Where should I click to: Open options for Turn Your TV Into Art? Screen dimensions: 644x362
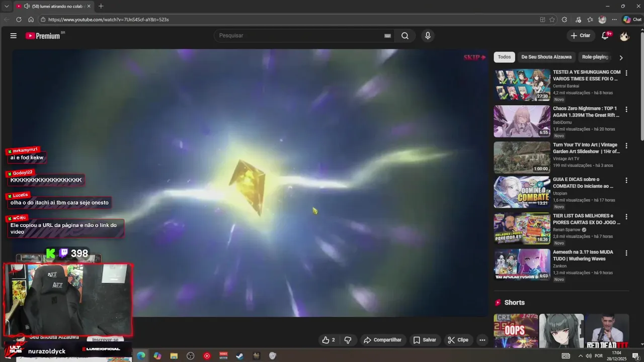(x=626, y=146)
